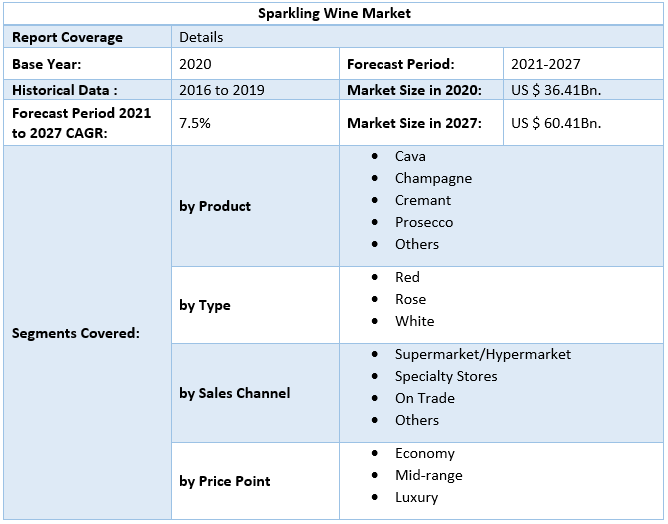Select Market Size in 2020 value
Screen dimensions: 668x524
(556, 90)
